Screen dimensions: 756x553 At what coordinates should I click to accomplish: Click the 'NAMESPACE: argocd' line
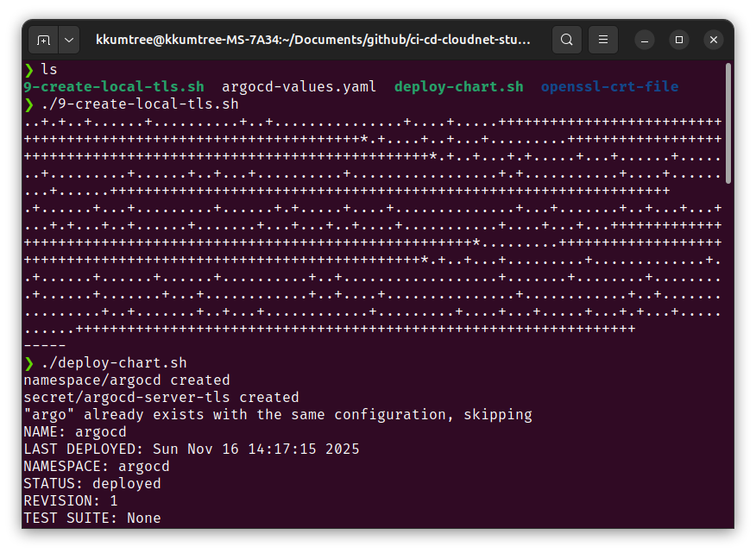[97, 466]
